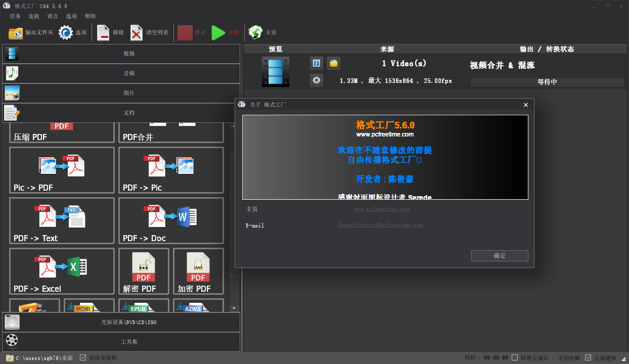
Task: Open the Task (任务) menu
Action: click(x=15, y=16)
